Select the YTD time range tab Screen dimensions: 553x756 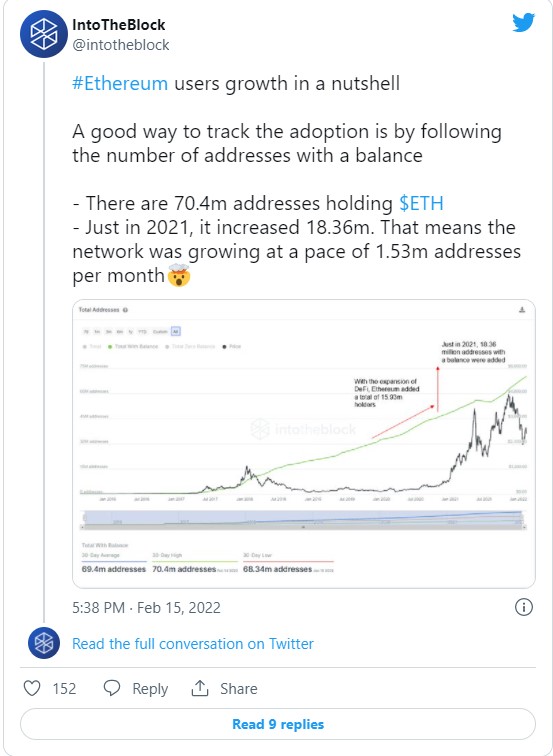click(143, 332)
